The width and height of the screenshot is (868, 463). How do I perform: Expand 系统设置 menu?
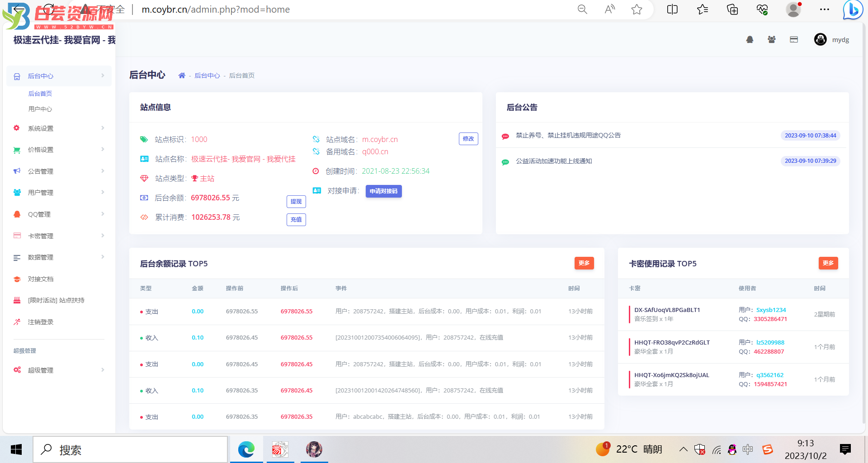tap(59, 128)
